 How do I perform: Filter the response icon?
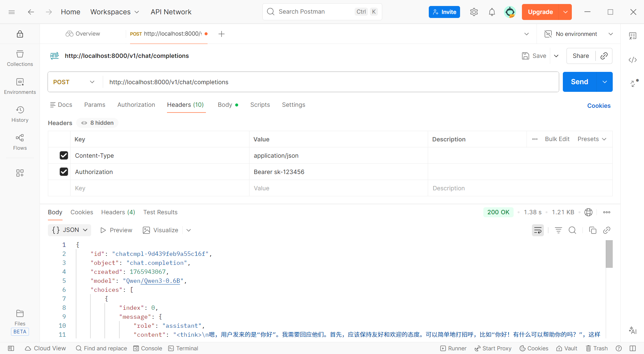click(559, 230)
